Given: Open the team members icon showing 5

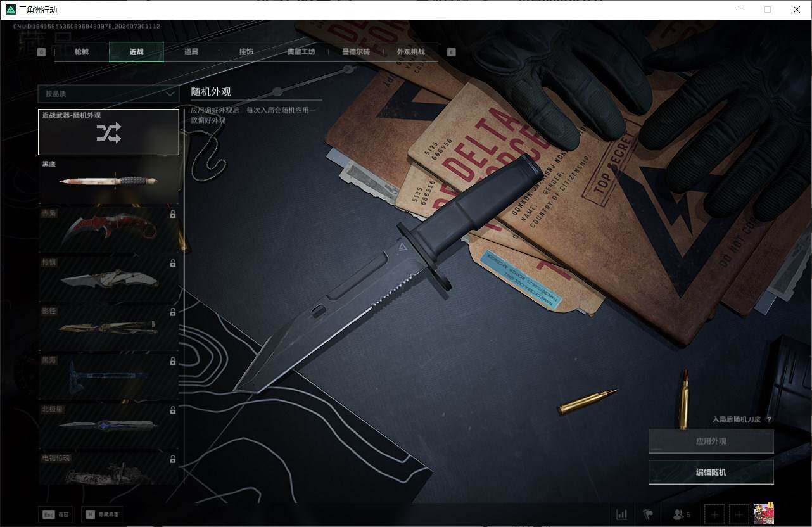Looking at the screenshot, I should coord(682,514).
